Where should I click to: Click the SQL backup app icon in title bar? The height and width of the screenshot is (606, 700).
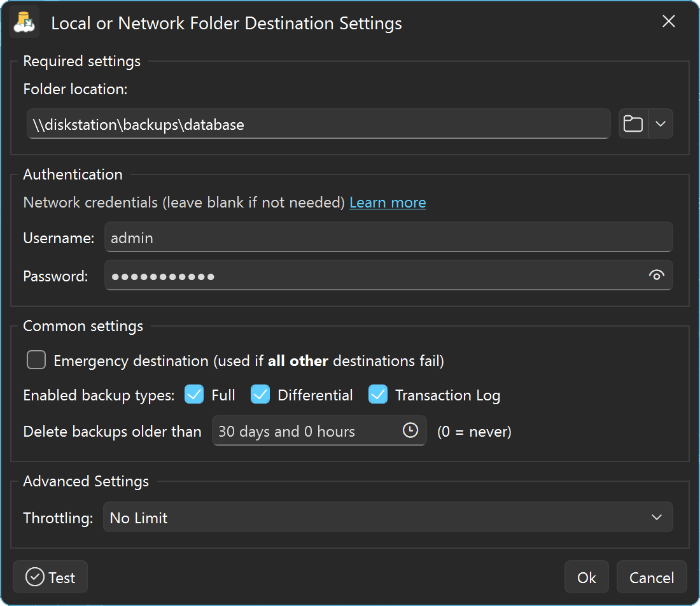(x=25, y=23)
